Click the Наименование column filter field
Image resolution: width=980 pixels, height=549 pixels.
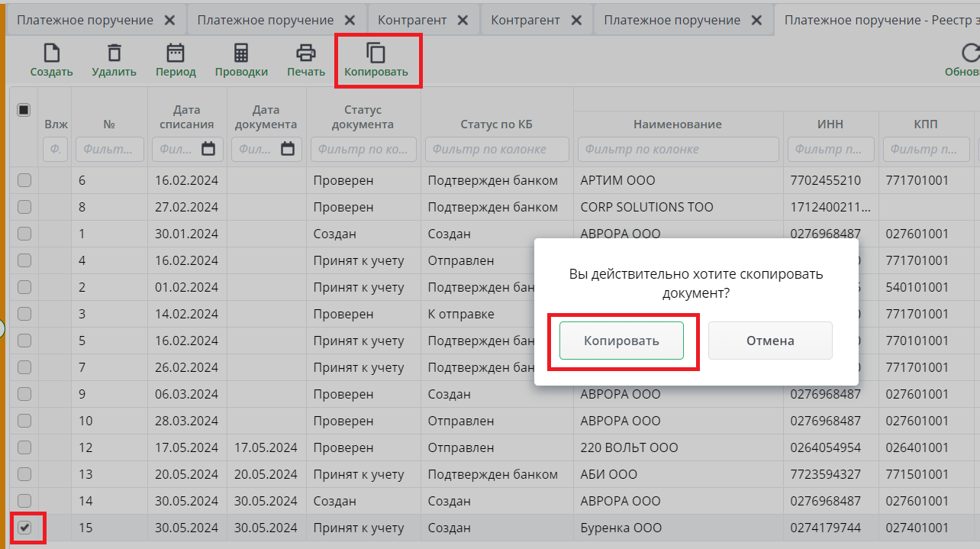[678, 149]
